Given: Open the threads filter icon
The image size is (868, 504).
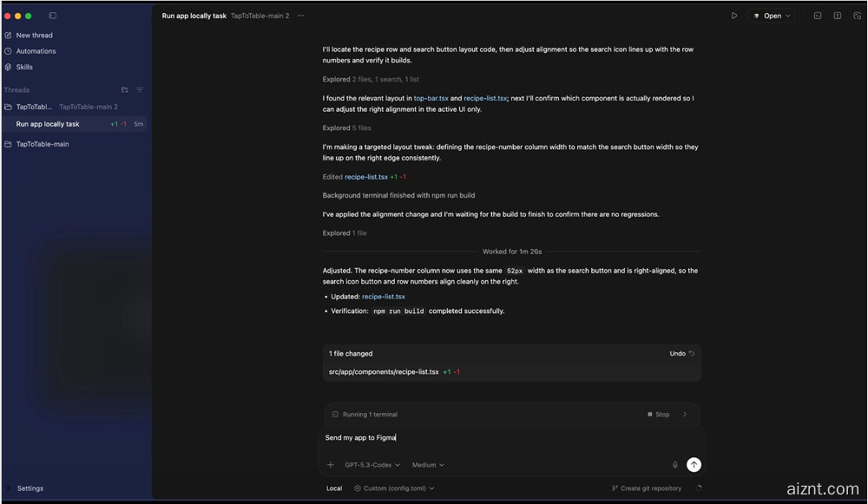Looking at the screenshot, I should (x=140, y=90).
